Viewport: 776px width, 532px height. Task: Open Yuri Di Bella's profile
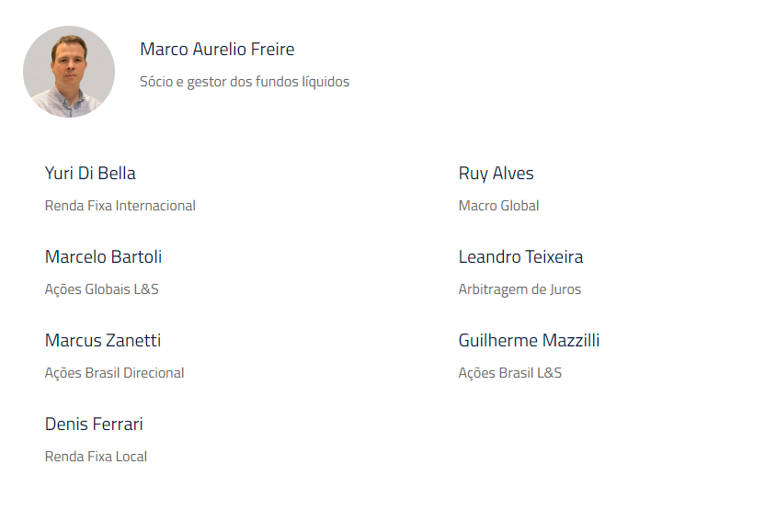90,173
